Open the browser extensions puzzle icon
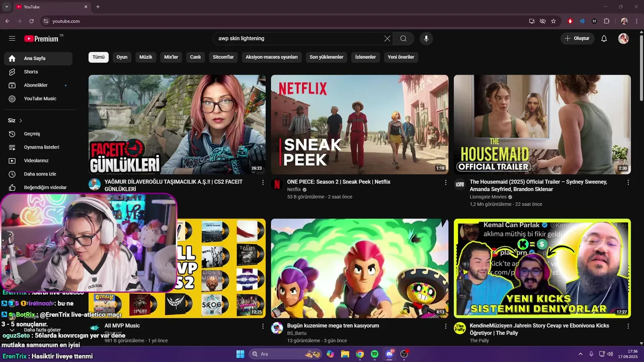The height and width of the screenshot is (362, 644). pyautogui.click(x=606, y=21)
